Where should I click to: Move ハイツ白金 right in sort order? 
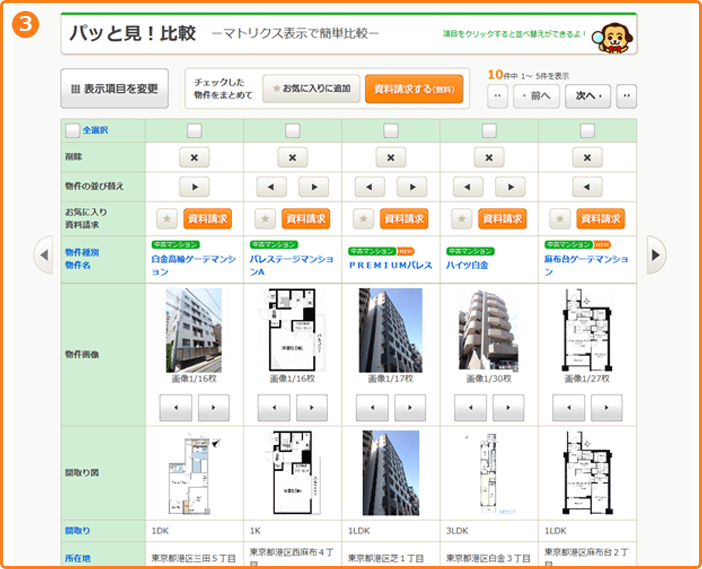510,187
